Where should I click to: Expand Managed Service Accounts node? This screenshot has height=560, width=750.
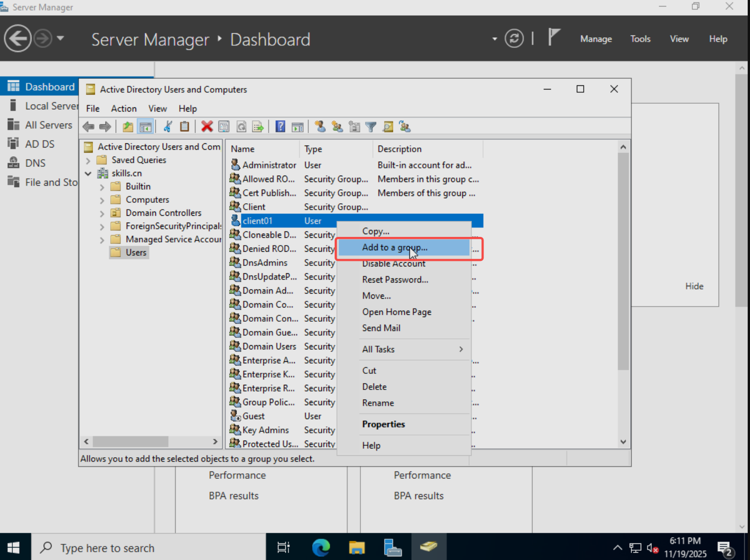pyautogui.click(x=102, y=240)
